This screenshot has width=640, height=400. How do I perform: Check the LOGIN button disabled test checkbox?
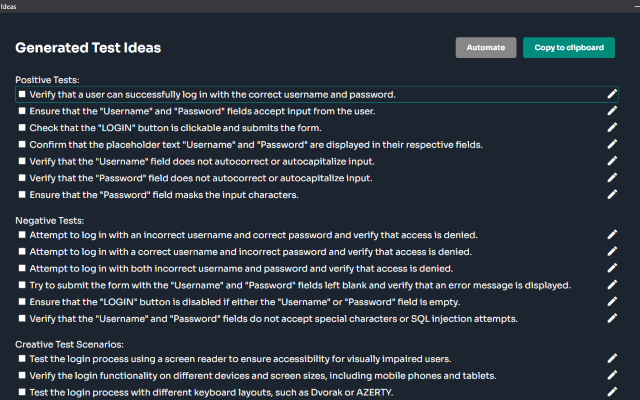click(x=21, y=302)
